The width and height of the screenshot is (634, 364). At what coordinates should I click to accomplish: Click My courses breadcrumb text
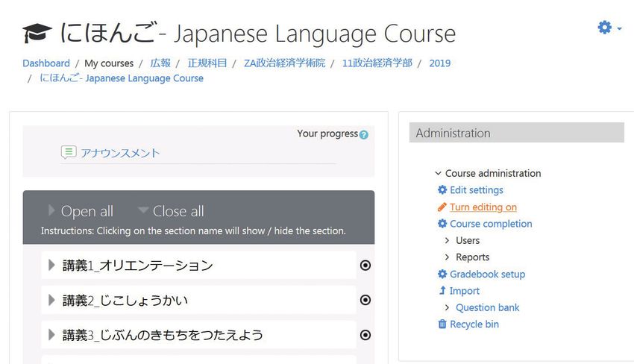[x=109, y=63]
